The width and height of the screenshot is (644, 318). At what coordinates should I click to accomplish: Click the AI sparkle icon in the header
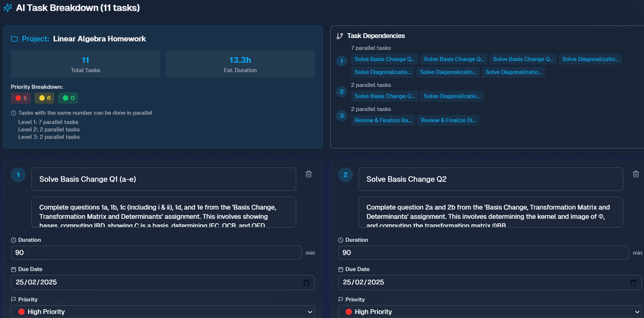[x=8, y=8]
